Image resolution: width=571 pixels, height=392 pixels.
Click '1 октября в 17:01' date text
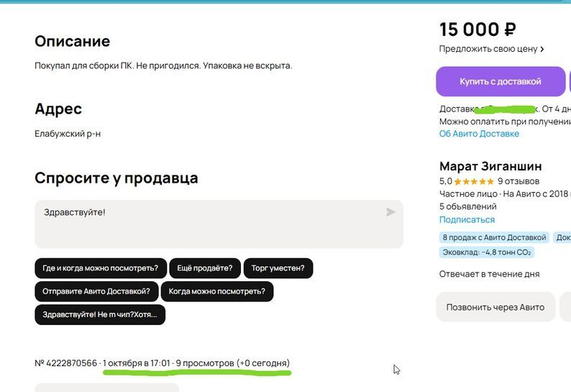tap(137, 363)
